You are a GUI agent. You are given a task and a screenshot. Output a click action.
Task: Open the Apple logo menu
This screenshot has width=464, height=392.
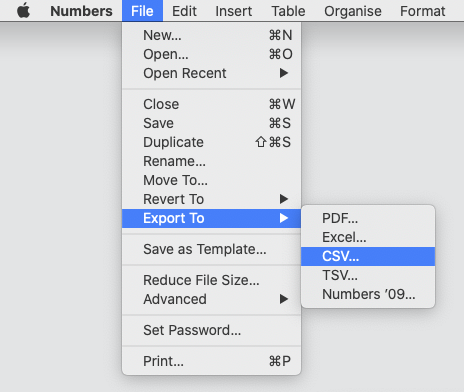pos(23,11)
